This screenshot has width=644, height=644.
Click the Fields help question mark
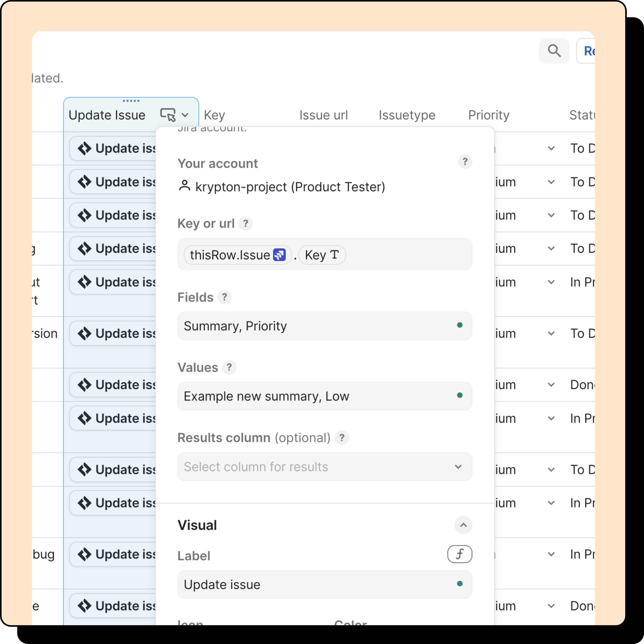pos(224,297)
